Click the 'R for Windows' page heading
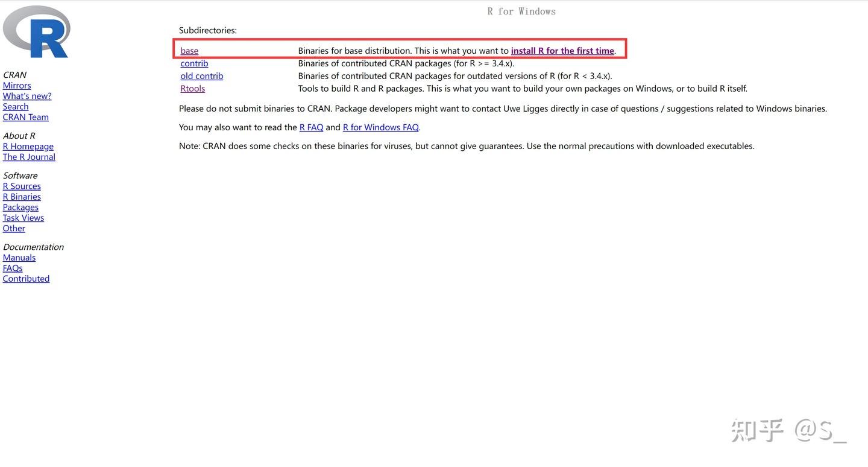The height and width of the screenshot is (467, 868). pyautogui.click(x=521, y=11)
